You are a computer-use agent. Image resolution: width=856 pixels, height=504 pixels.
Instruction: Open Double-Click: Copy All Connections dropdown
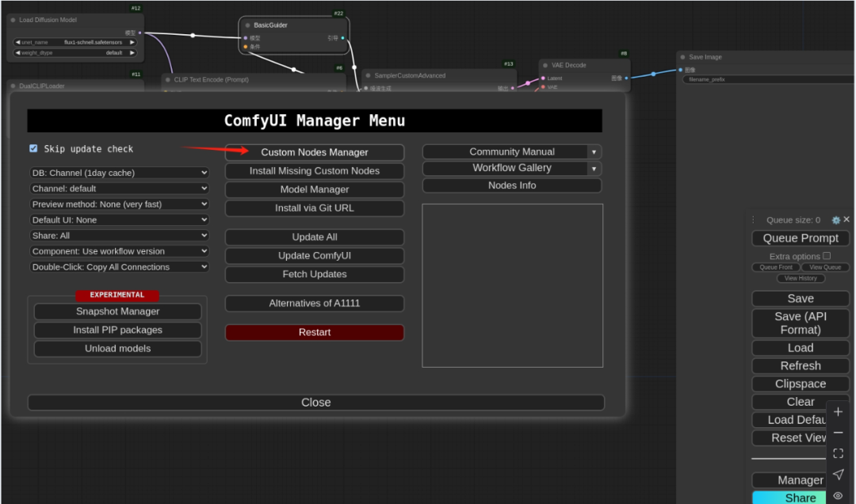[119, 267]
